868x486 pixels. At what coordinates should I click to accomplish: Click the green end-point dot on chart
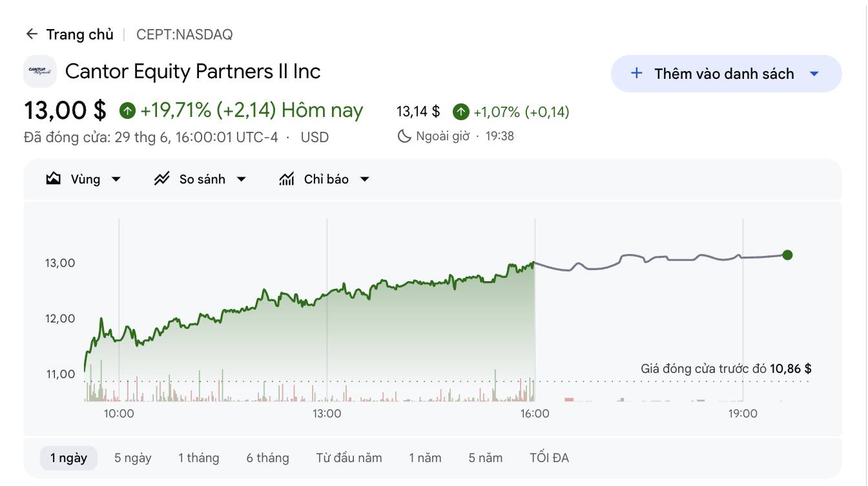click(x=787, y=255)
